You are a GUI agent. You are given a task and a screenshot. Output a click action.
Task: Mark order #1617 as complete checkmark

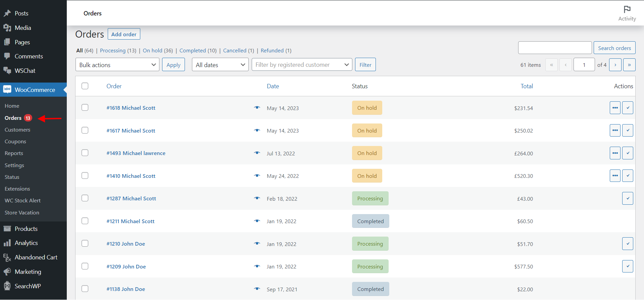[628, 130]
